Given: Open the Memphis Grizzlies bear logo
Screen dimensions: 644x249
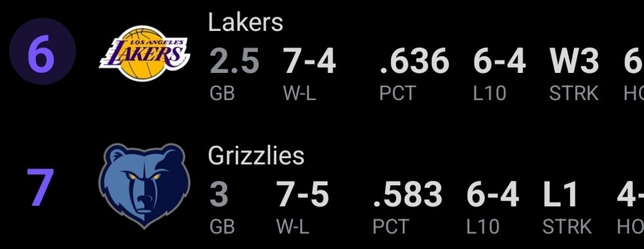Looking at the screenshot, I should 144,186.
